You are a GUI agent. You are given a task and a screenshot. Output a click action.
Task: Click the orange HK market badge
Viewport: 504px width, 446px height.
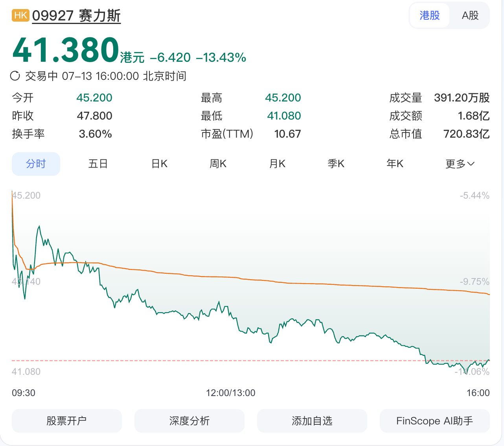coord(21,15)
